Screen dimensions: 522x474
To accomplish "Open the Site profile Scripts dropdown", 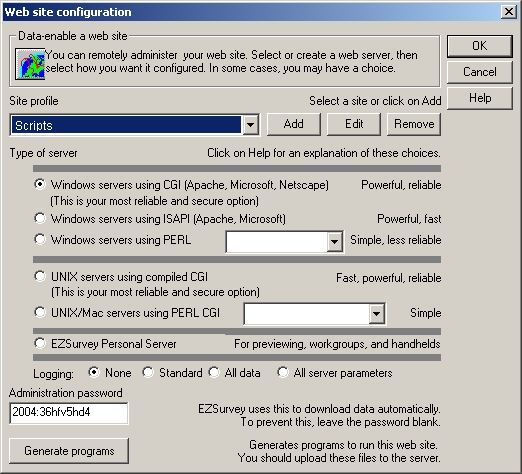I will pyautogui.click(x=250, y=125).
